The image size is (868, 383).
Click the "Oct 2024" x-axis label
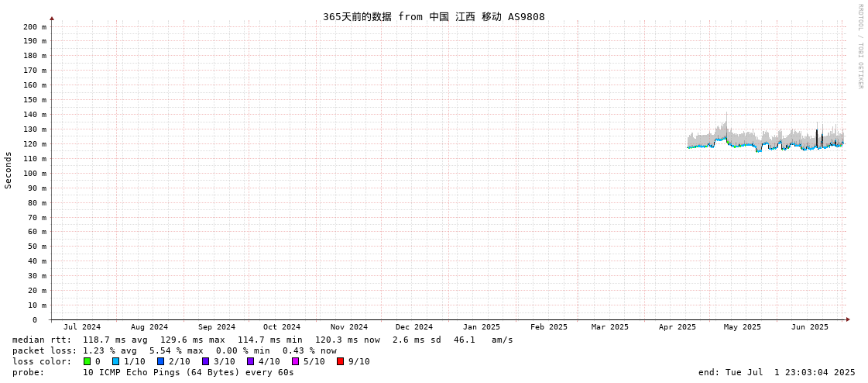[x=282, y=327]
